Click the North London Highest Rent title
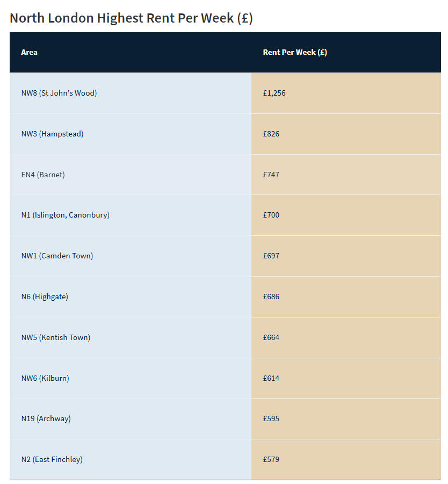This screenshot has height=484, width=448. 131,18
